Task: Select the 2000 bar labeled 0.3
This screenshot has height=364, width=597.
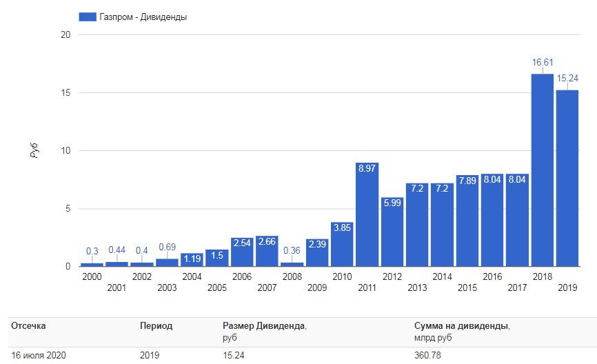Action: [x=92, y=264]
